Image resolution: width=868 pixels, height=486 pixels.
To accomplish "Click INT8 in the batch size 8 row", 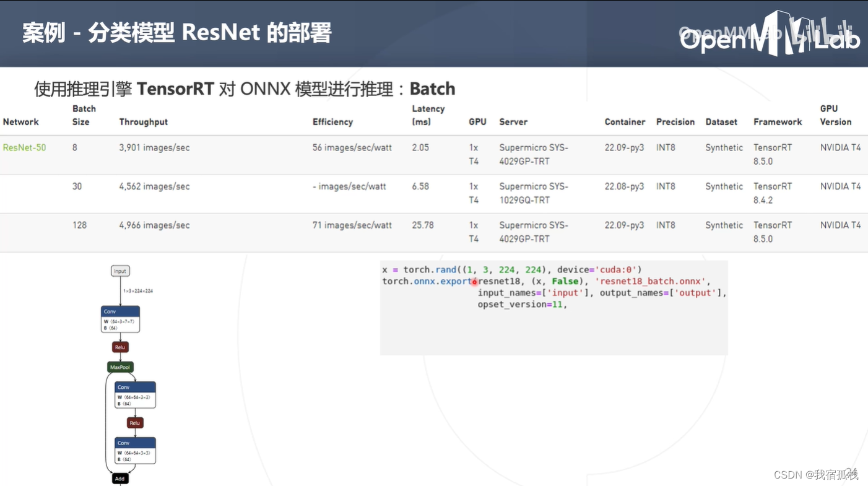I will point(666,148).
